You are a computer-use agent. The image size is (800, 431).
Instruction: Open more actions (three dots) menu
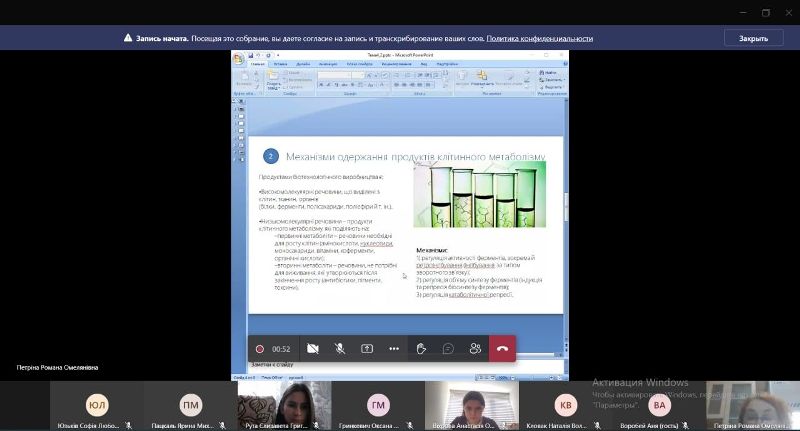(394, 349)
